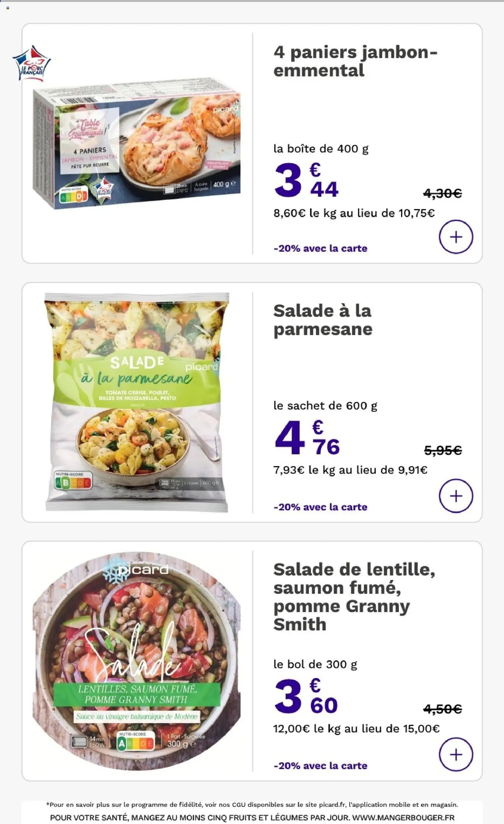Add Salade à la parmesane with plus button

tap(456, 496)
